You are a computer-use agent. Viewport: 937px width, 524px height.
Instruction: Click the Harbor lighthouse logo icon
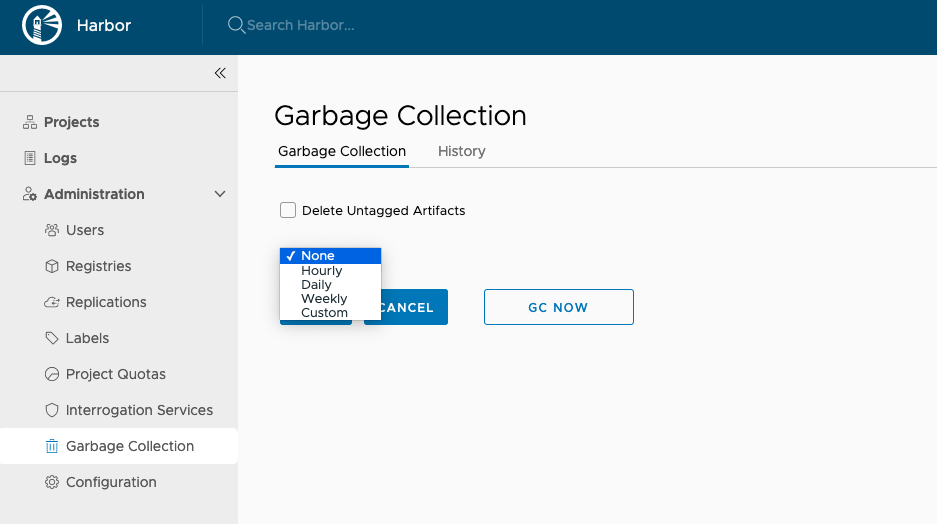pos(41,26)
